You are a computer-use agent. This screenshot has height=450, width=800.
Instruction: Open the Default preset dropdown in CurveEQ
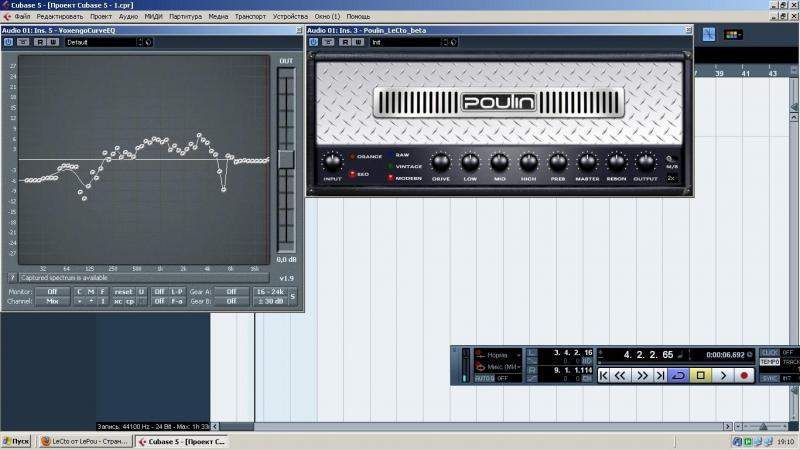tap(102, 42)
